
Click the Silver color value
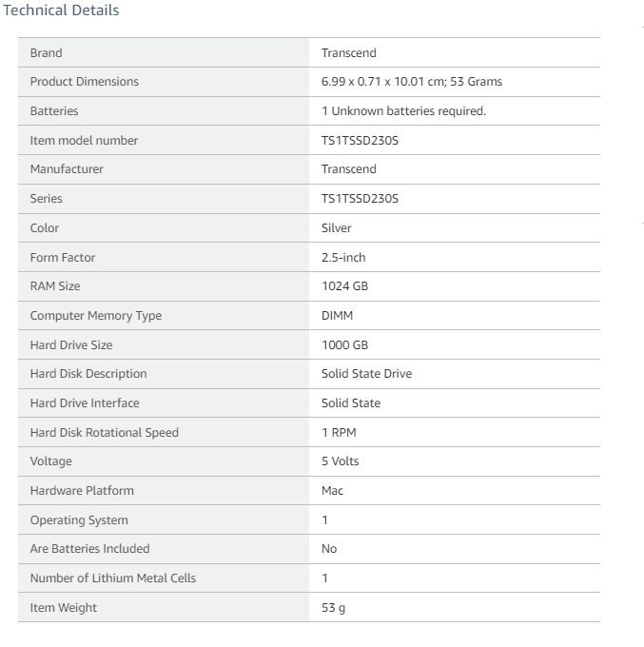click(336, 227)
